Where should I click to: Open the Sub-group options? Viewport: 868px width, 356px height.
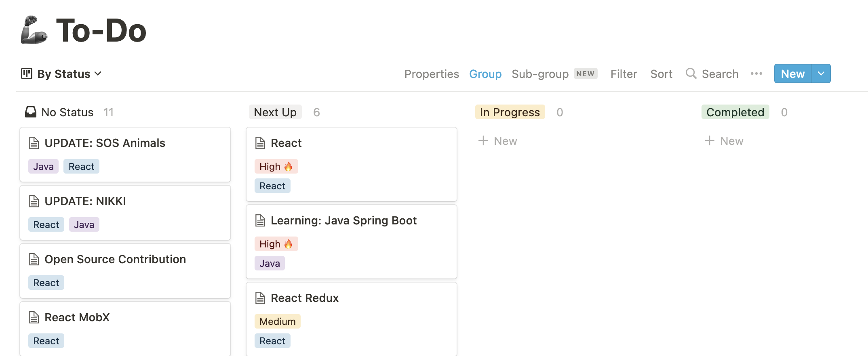[540, 74]
